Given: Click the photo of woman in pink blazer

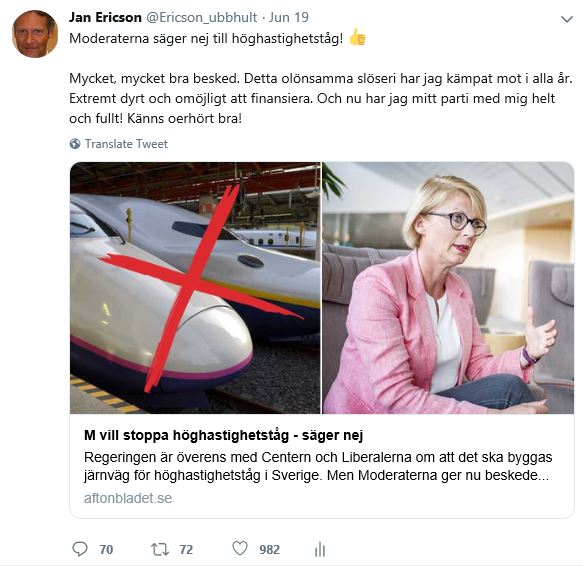Looking at the screenshot, I should 448,288.
